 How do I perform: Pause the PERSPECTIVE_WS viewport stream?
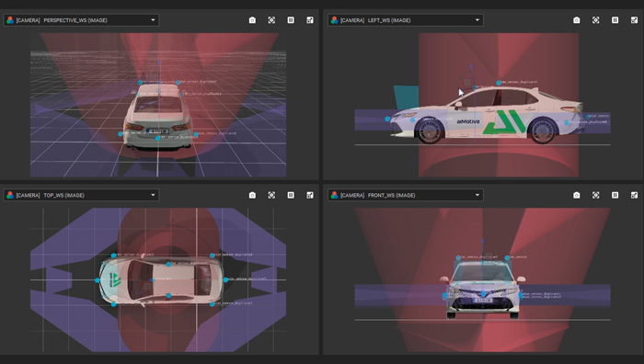pos(291,20)
